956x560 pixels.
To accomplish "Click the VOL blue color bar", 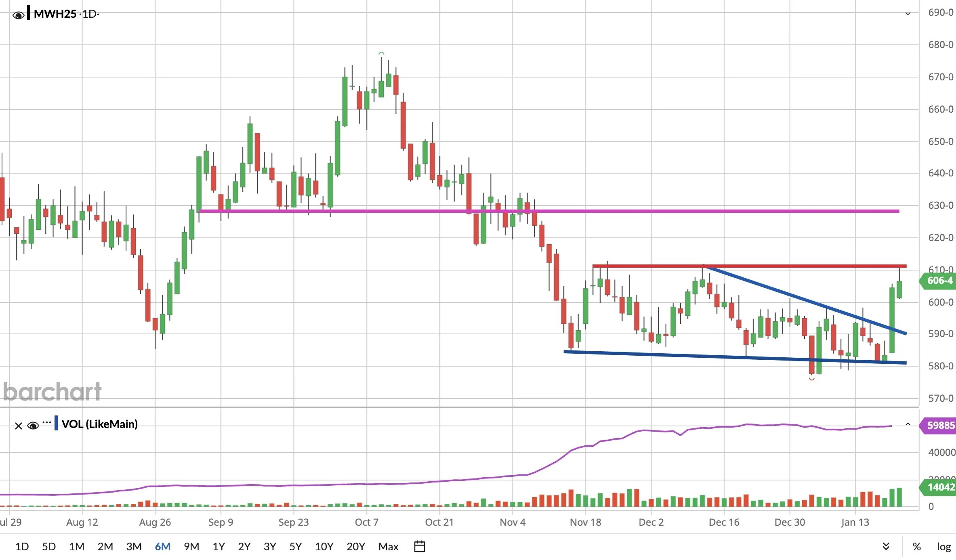I will click(56, 423).
